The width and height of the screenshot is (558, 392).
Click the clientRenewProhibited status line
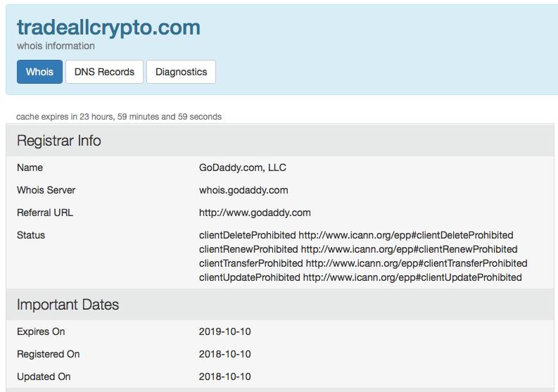[358, 249]
